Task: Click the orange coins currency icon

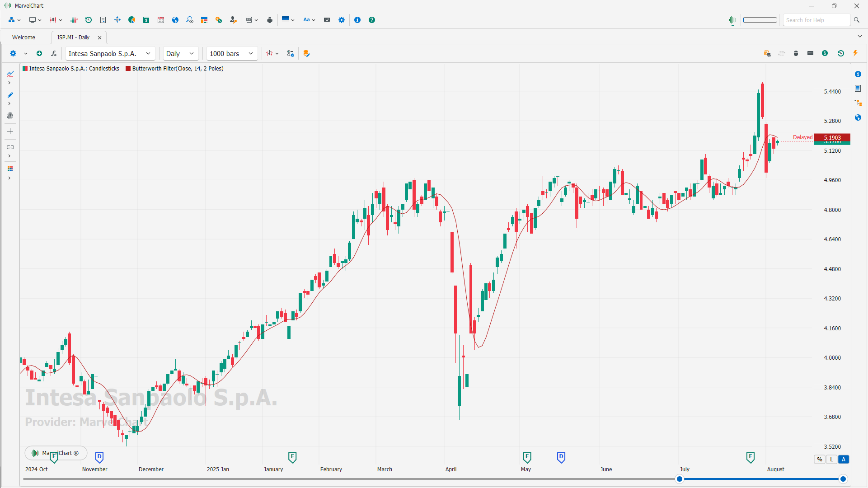Action: 219,20
